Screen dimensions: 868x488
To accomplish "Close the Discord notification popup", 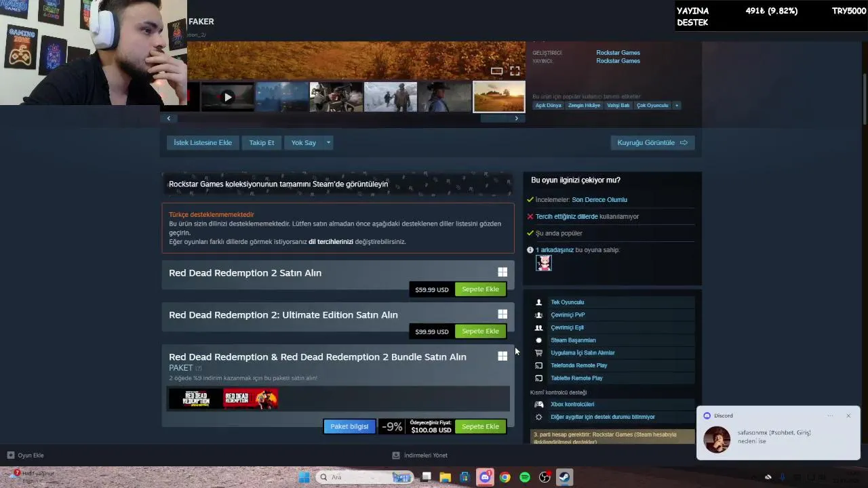I will pyautogui.click(x=848, y=415).
